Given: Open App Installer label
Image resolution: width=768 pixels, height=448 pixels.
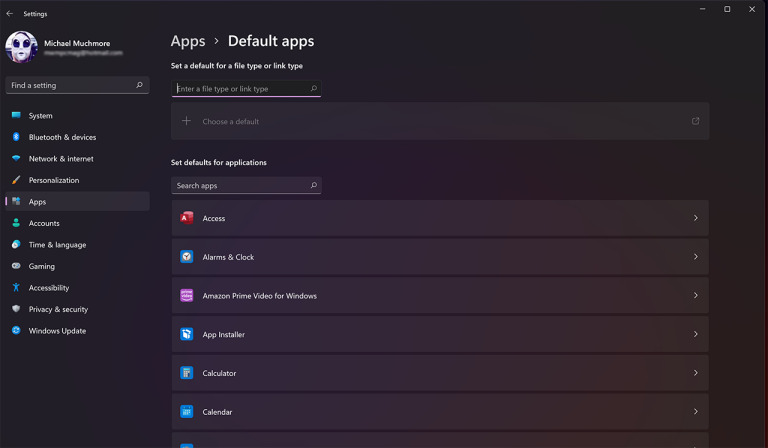Looking at the screenshot, I should [x=224, y=334].
